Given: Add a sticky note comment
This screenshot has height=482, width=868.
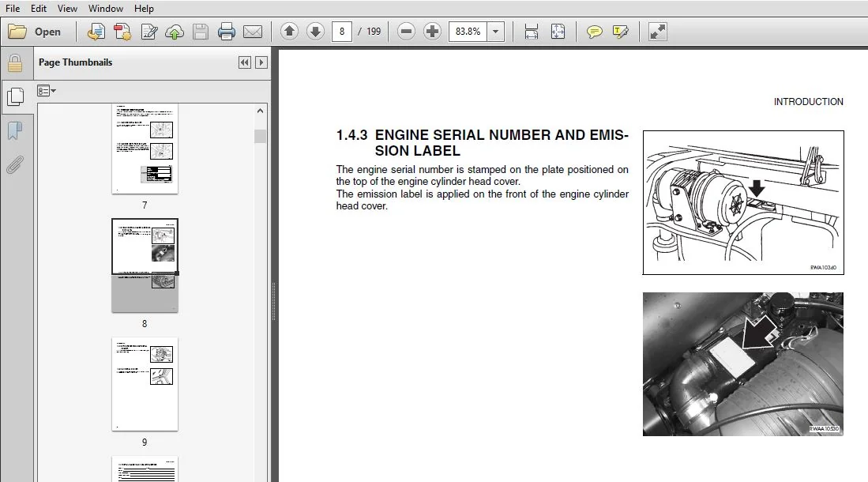Looking at the screenshot, I should 594,32.
